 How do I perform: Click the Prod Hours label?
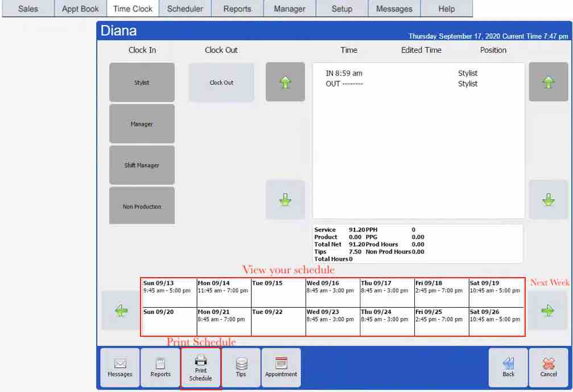[x=382, y=245]
